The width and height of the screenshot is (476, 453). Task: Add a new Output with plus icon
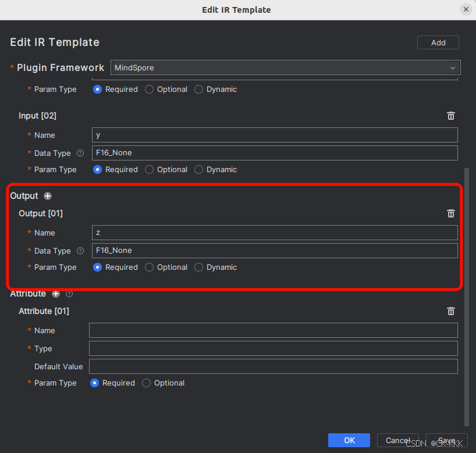pos(48,196)
